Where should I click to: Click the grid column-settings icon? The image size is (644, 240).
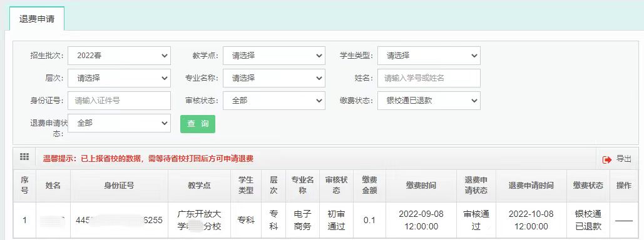(24, 157)
